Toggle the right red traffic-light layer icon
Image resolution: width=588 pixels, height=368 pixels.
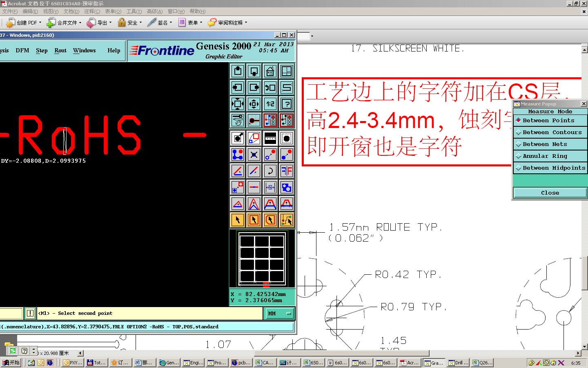point(287,120)
